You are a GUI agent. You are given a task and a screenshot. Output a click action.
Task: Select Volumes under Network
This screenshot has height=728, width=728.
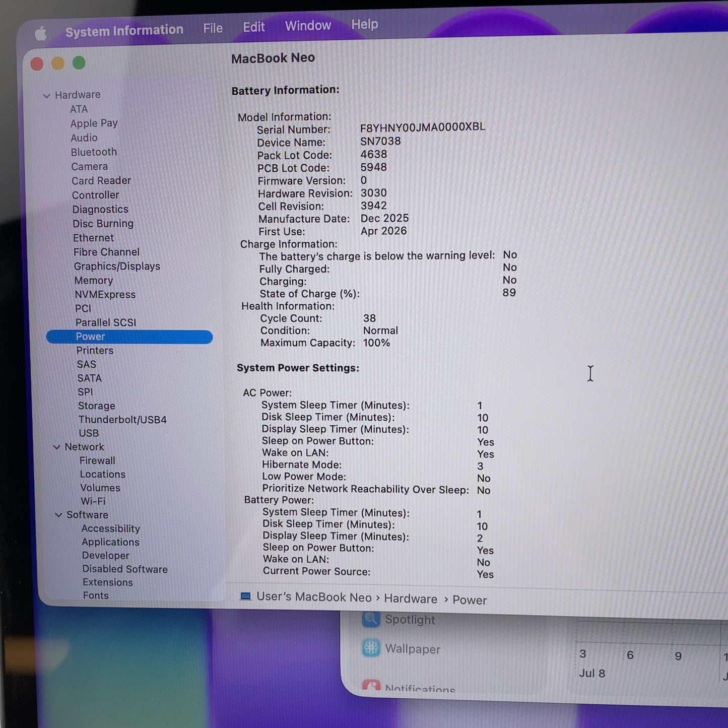(x=100, y=488)
